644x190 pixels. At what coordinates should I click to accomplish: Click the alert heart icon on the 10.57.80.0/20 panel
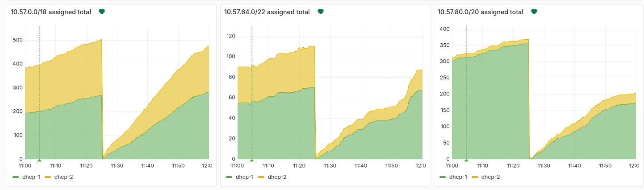click(x=534, y=12)
